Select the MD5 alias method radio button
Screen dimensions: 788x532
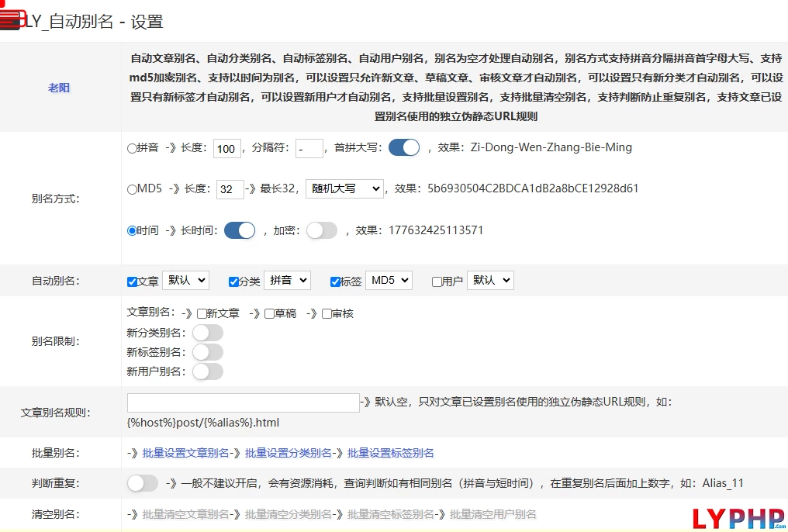[132, 188]
